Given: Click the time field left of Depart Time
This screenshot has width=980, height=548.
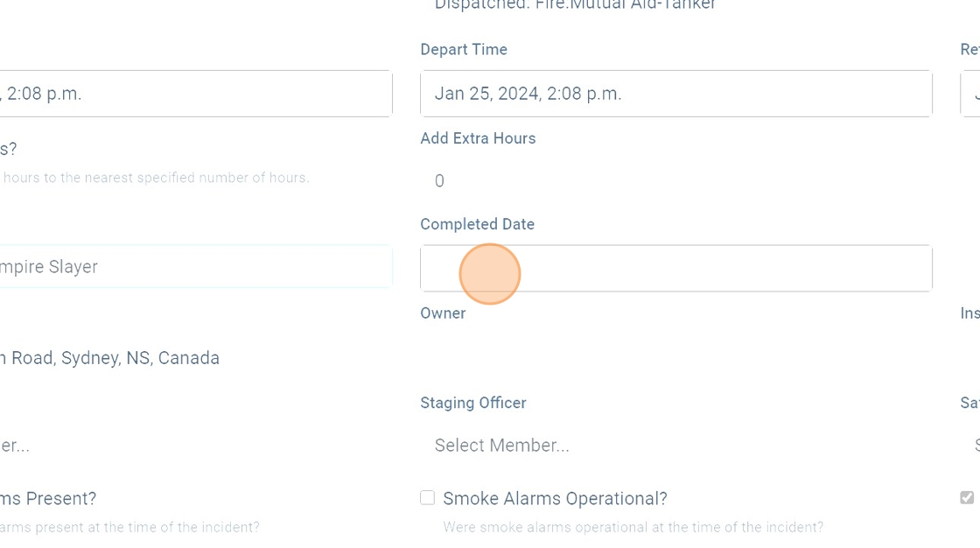Looking at the screenshot, I should [x=192, y=94].
